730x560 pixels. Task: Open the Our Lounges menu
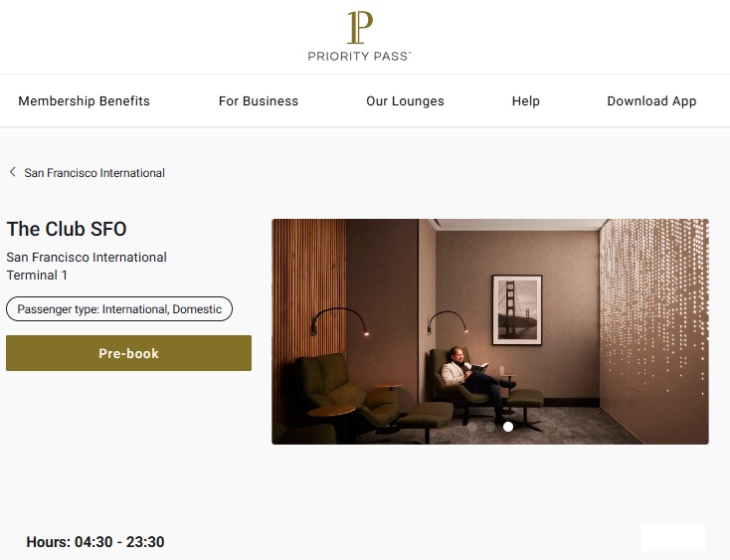tap(405, 101)
